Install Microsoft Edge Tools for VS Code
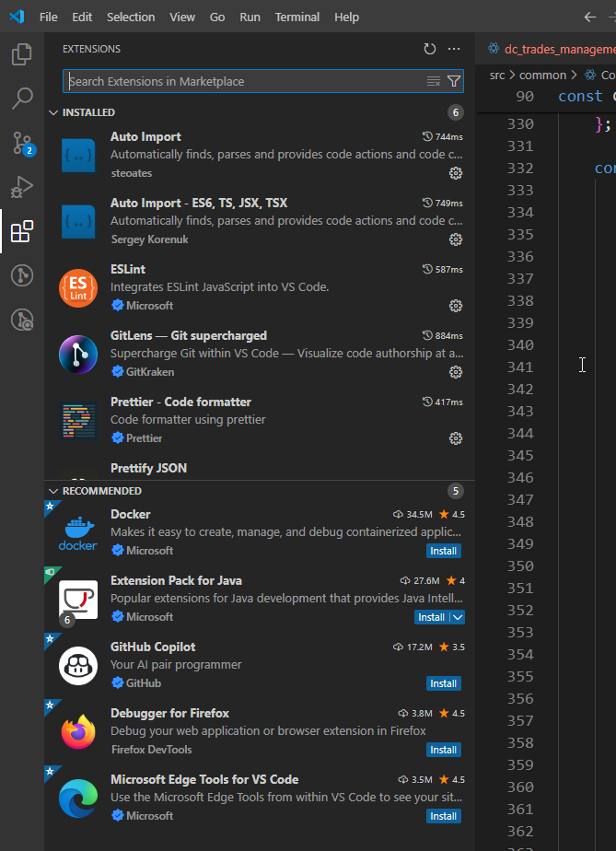This screenshot has height=851, width=616. pyautogui.click(x=444, y=816)
